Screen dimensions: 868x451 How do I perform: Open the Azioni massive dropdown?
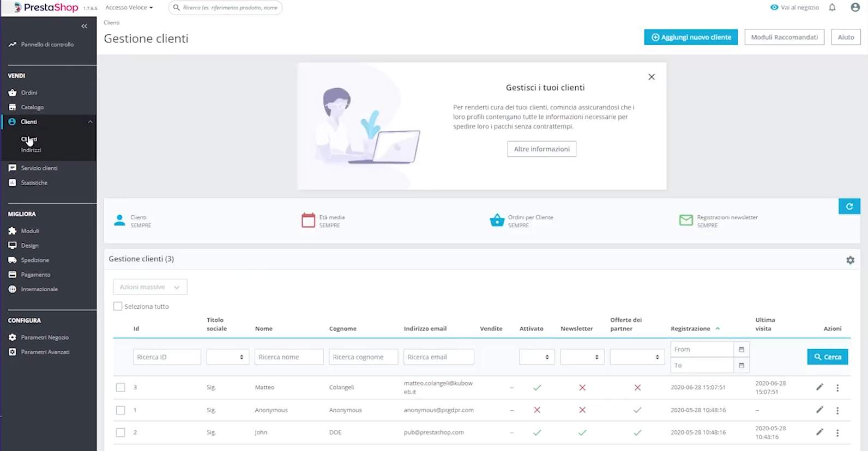pyautogui.click(x=150, y=287)
